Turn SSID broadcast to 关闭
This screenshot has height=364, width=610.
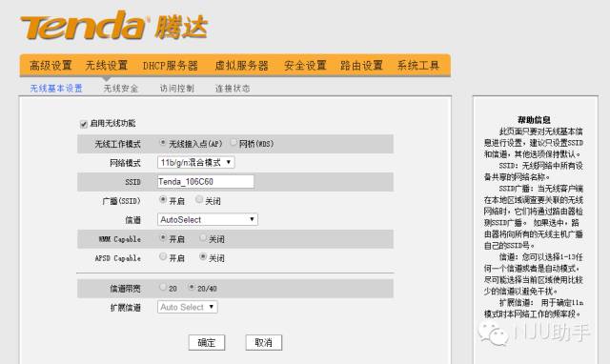tap(199, 199)
